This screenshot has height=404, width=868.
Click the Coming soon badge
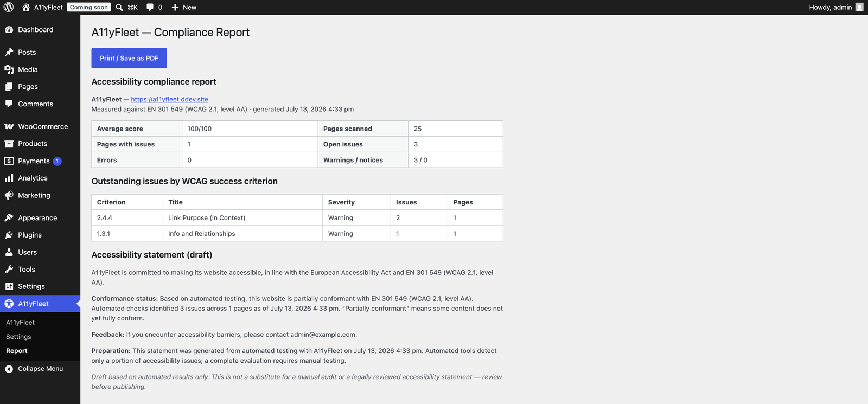(89, 7)
